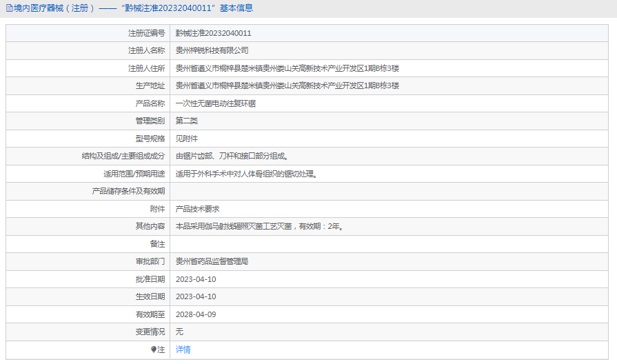Select product name 一次性无菌电动往复环锯
The image size is (617, 364).
[216, 103]
